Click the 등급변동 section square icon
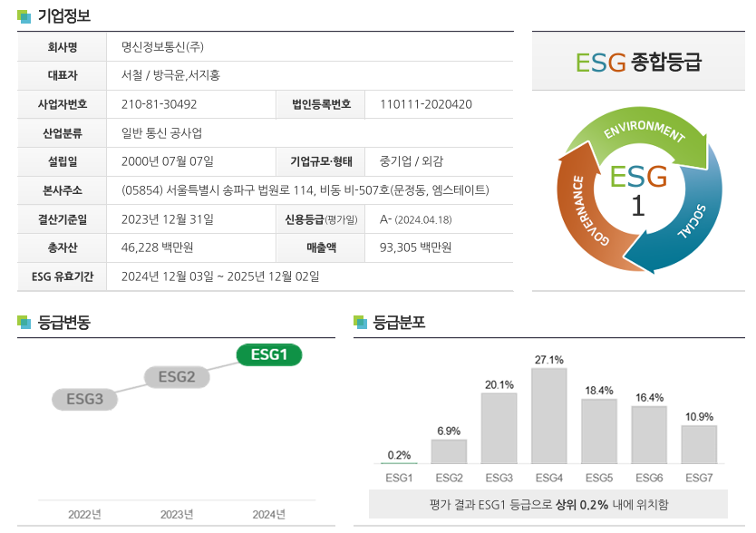 (24, 322)
